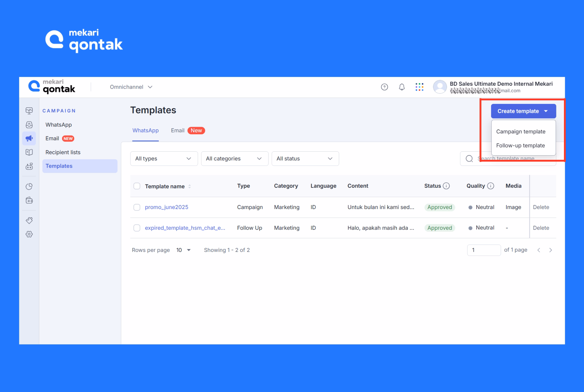The height and width of the screenshot is (392, 584).
Task: Open the inbox icon in sidebar
Action: point(29,125)
